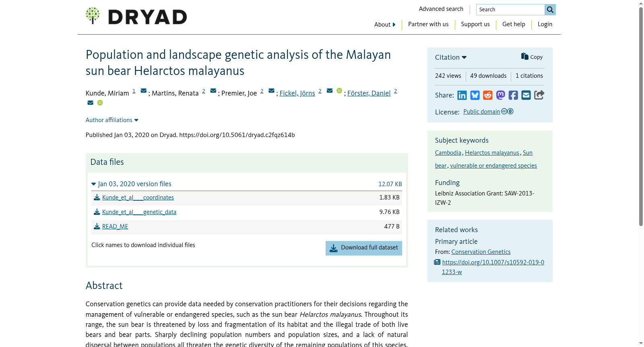Email author Joe Premier via envelope icon
Viewport: 644px width, 347px height.
point(272,91)
